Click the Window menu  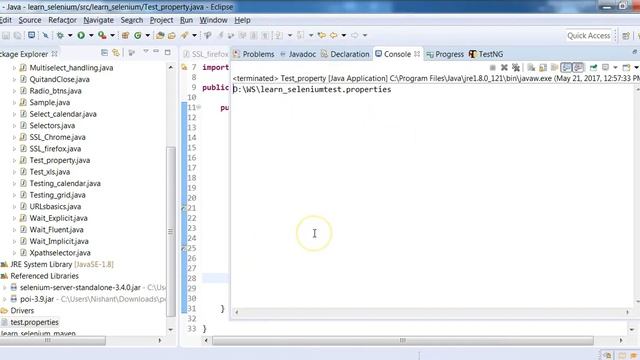(x=213, y=20)
